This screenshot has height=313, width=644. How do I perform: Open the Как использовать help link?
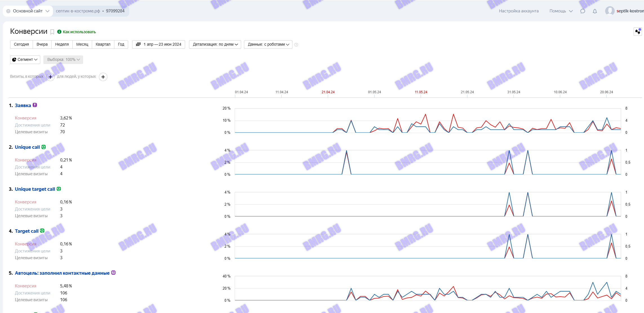pyautogui.click(x=79, y=32)
